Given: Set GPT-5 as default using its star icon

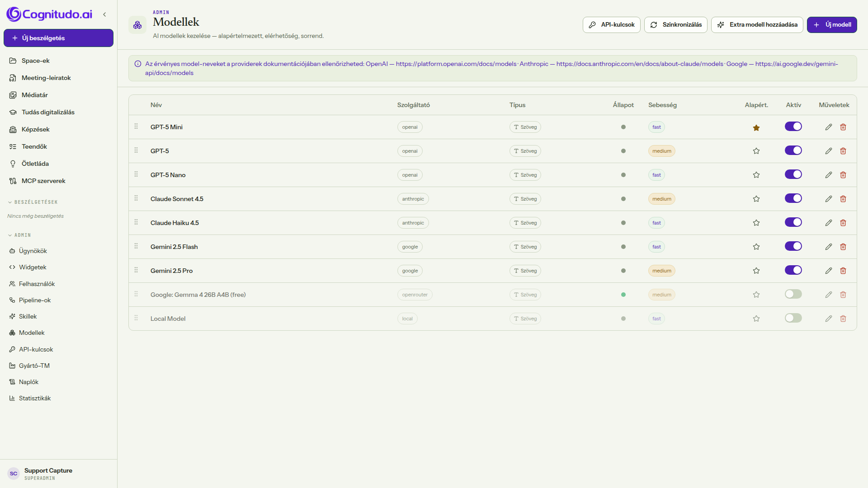Looking at the screenshot, I should pyautogui.click(x=756, y=151).
